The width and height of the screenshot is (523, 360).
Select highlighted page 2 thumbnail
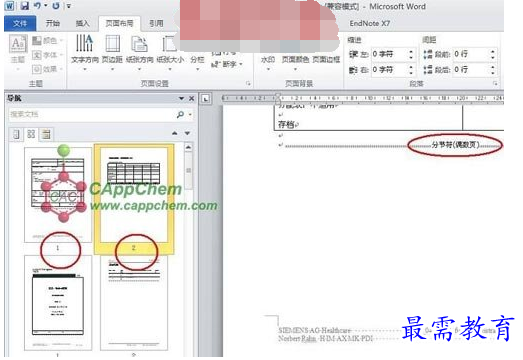point(134,199)
